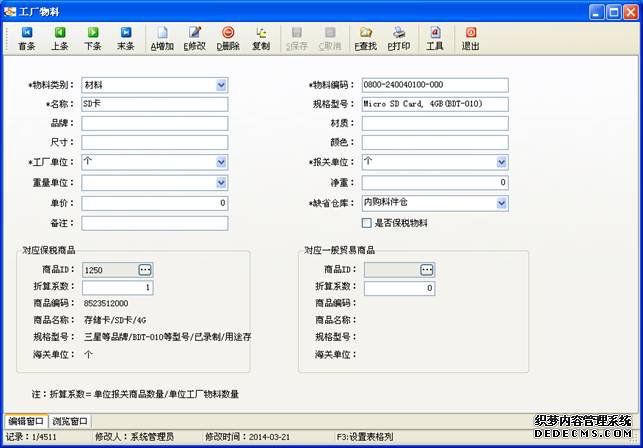
Task: Exit the window via 退出 icon
Action: click(470, 38)
